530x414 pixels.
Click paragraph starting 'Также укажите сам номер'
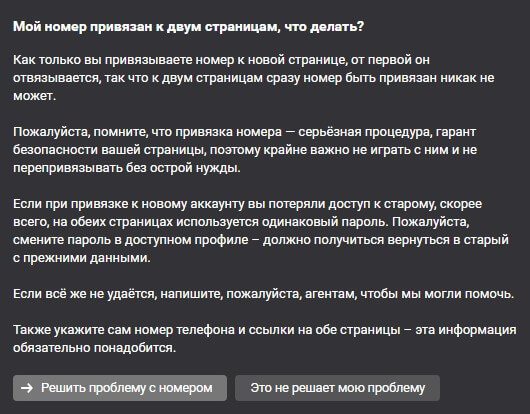265,339
